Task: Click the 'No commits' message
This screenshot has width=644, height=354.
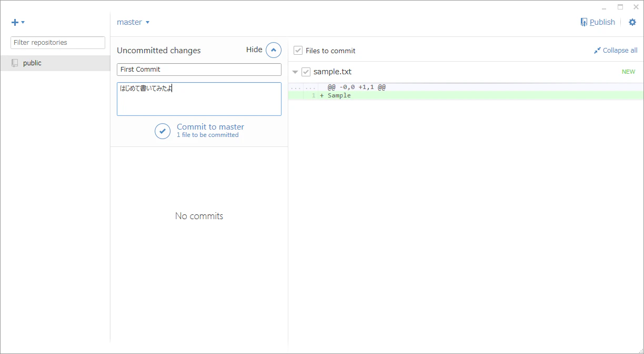Action: (x=199, y=216)
